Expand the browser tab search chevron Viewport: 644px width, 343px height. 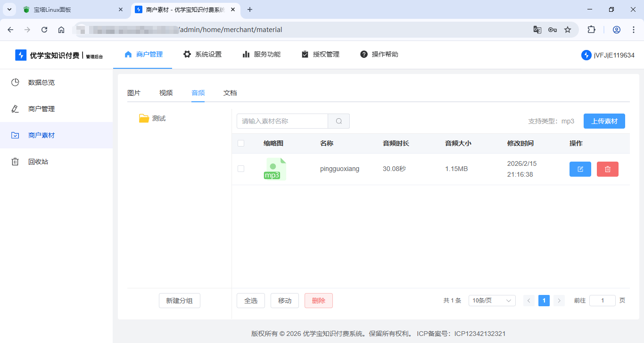tap(9, 9)
